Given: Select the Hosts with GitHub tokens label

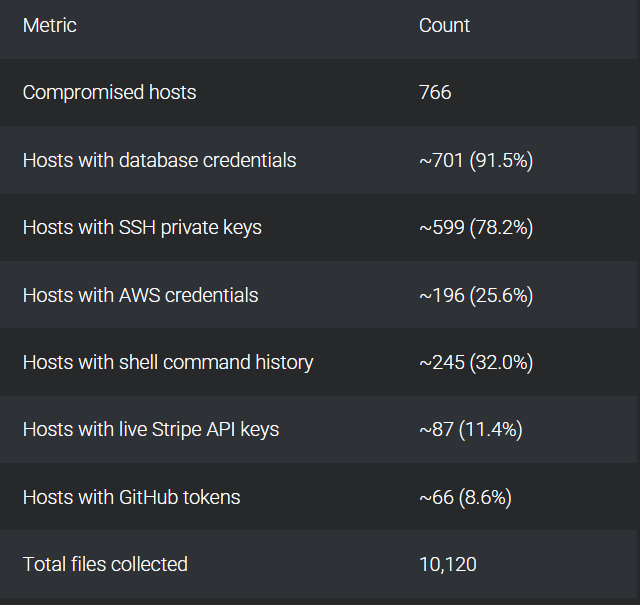Looking at the screenshot, I should coord(131,497).
